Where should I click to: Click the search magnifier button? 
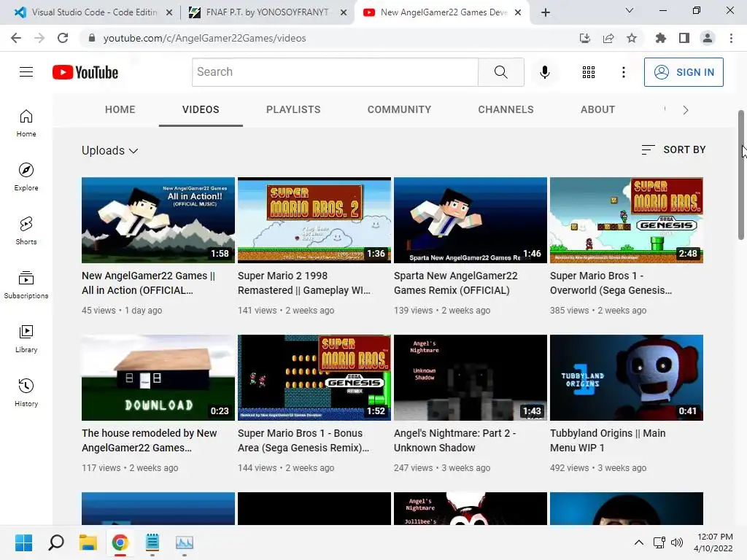coord(500,72)
